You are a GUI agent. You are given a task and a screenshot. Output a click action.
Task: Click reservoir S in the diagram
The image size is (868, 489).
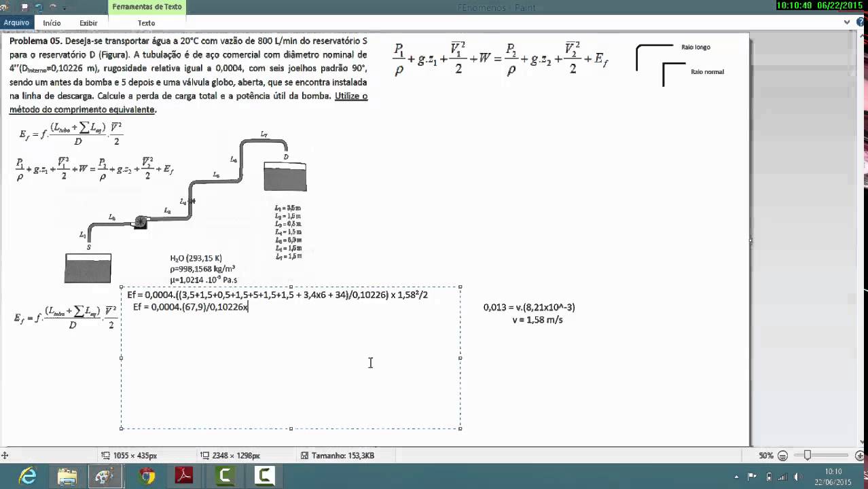[88, 268]
